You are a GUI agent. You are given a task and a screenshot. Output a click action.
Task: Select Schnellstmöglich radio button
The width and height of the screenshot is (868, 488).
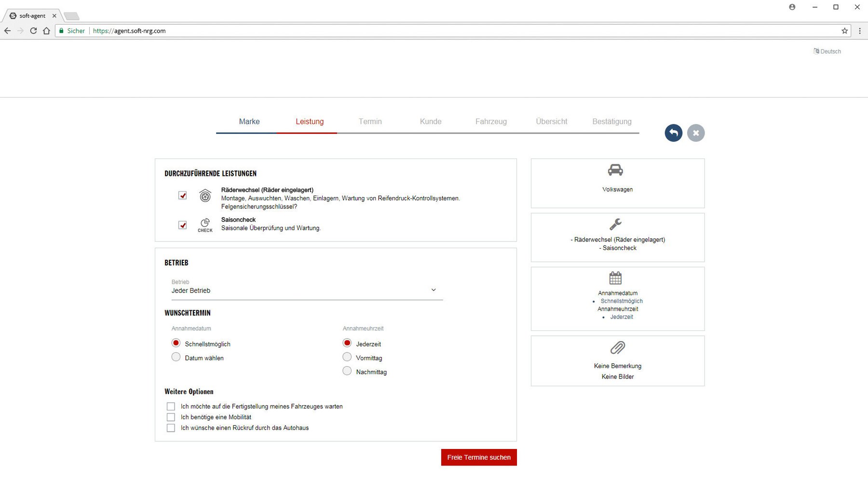[176, 343]
